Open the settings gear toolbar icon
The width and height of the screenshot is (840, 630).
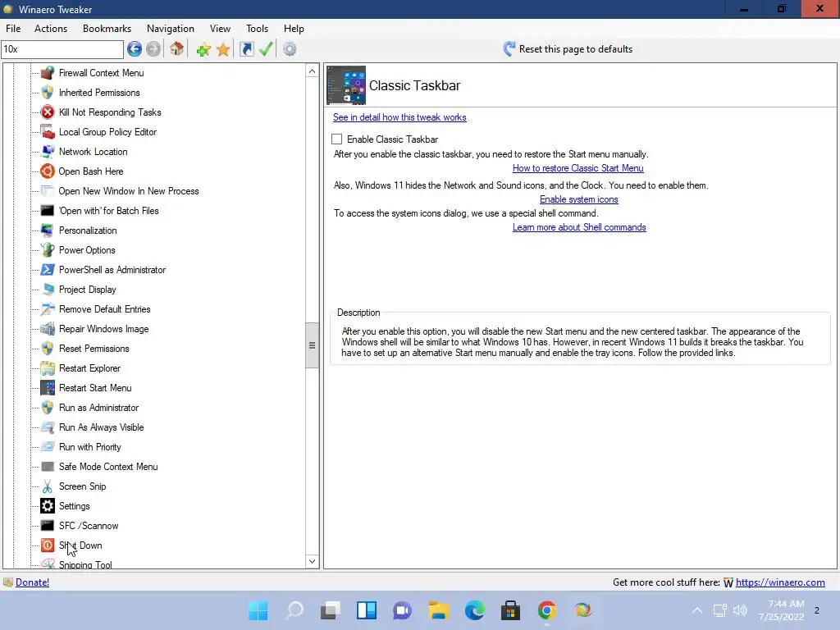pos(290,49)
